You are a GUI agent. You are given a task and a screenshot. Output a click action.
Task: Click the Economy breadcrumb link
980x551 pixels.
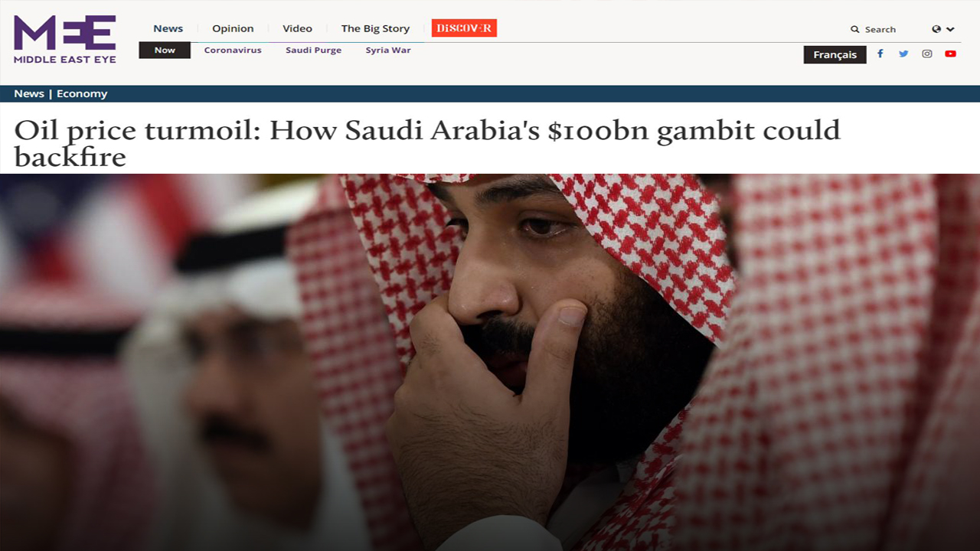coord(82,93)
